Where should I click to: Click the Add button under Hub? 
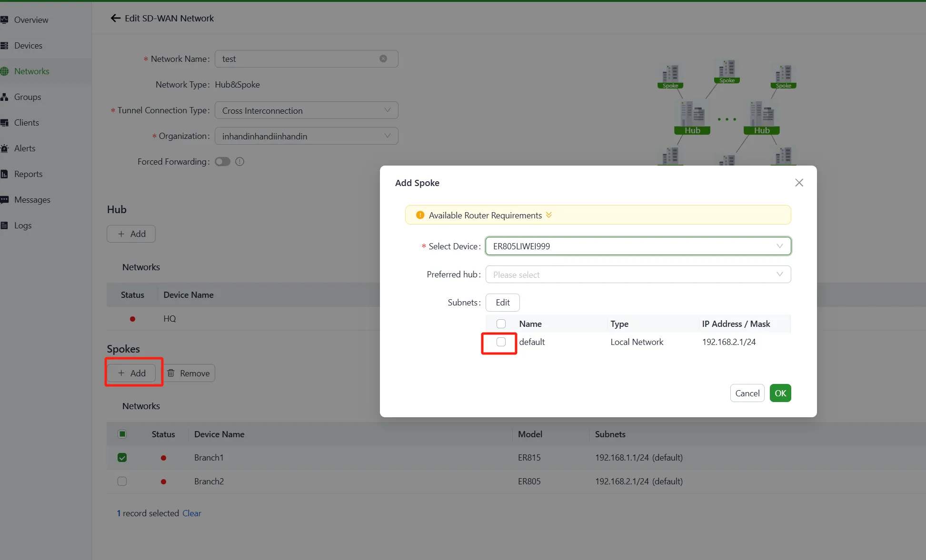coord(131,234)
